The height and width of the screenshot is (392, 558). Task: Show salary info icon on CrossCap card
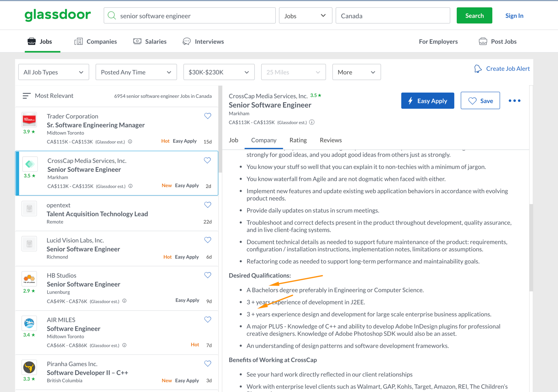click(x=130, y=186)
